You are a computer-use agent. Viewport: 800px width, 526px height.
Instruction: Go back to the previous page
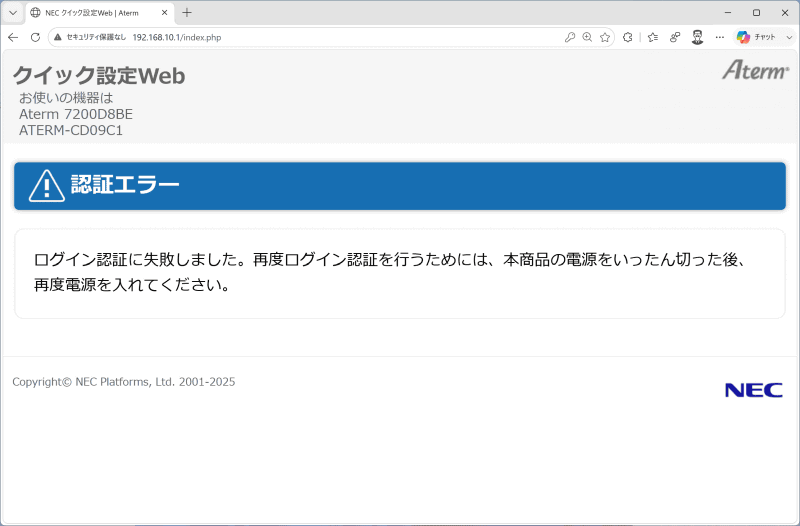coord(13,37)
